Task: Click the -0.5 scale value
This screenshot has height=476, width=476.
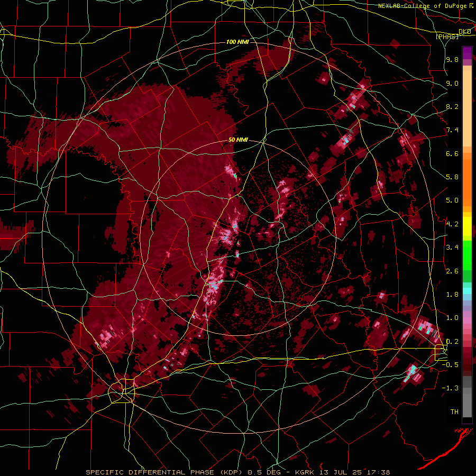Action: tap(450, 365)
